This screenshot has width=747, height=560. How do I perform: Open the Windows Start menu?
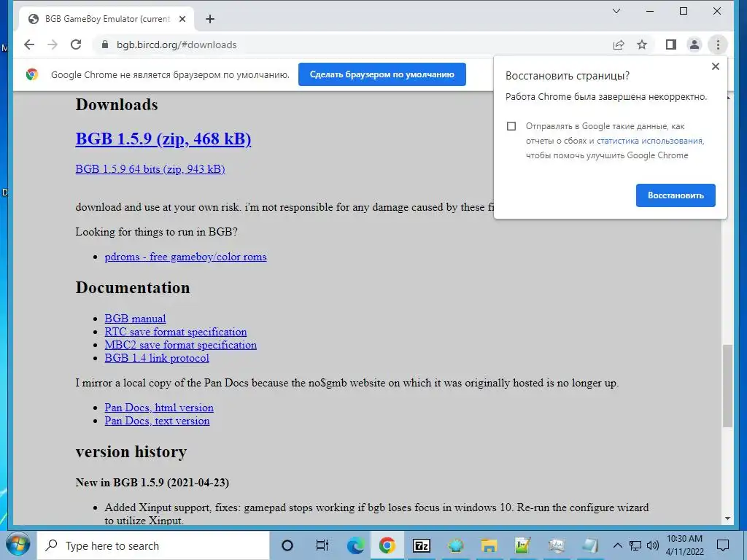(18, 545)
